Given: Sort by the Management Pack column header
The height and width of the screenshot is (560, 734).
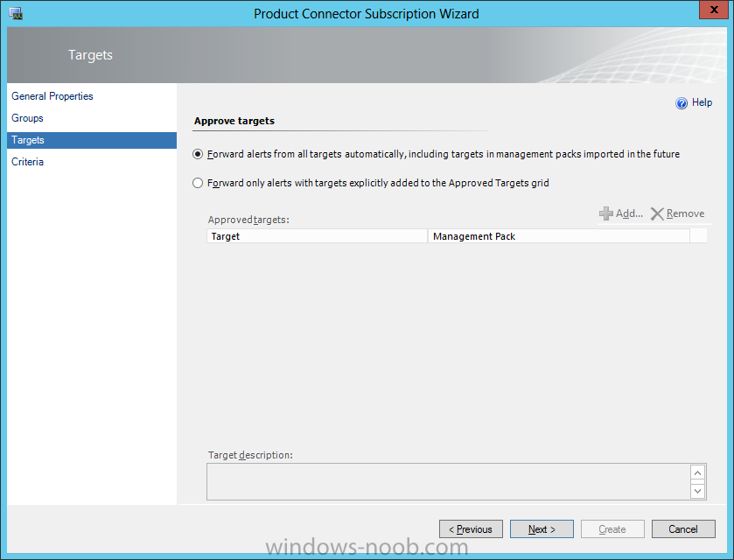Looking at the screenshot, I should point(559,236).
